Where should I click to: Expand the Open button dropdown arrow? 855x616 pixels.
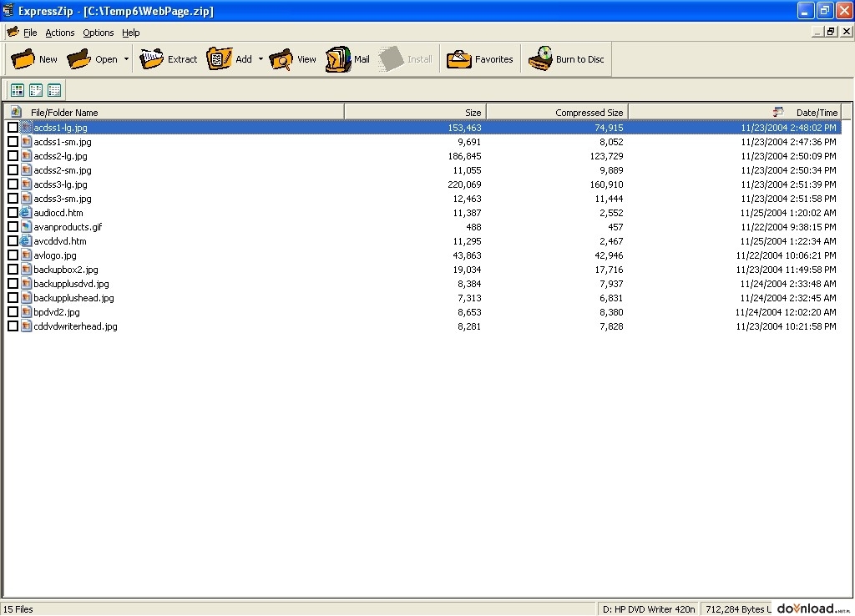126,59
